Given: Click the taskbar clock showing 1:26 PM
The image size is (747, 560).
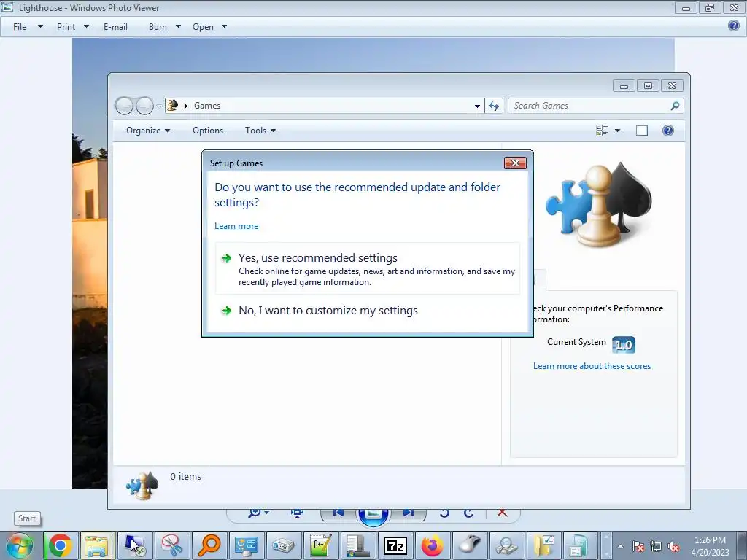Looking at the screenshot, I should click(710, 546).
